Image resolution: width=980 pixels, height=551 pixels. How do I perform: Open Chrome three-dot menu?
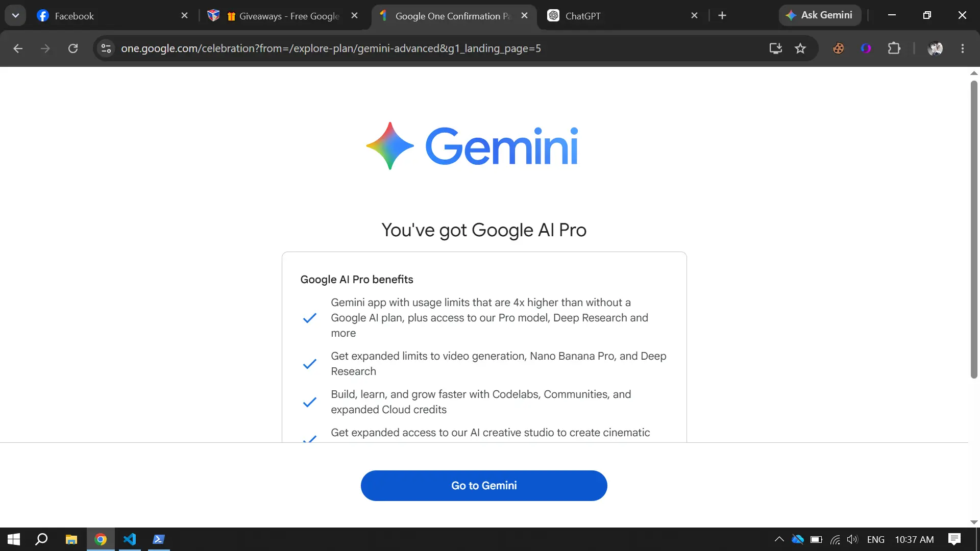point(963,48)
